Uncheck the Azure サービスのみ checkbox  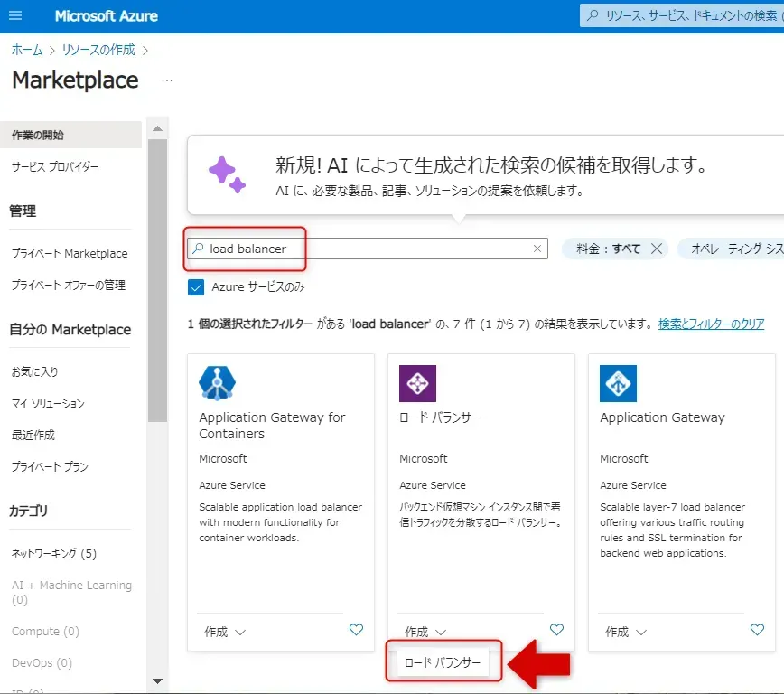point(196,287)
